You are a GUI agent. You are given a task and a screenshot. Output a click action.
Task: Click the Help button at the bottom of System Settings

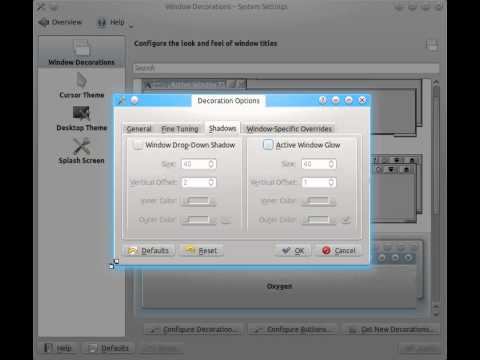(58, 348)
